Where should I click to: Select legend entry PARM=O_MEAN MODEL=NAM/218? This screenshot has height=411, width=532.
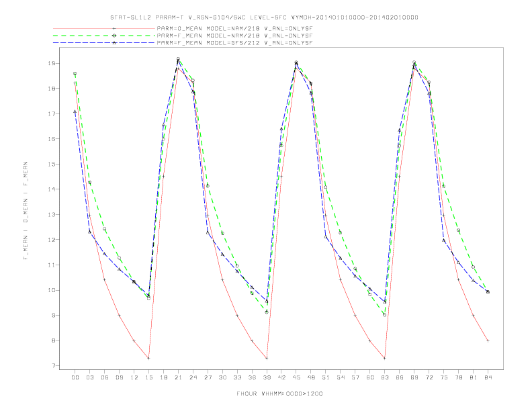coord(234,28)
